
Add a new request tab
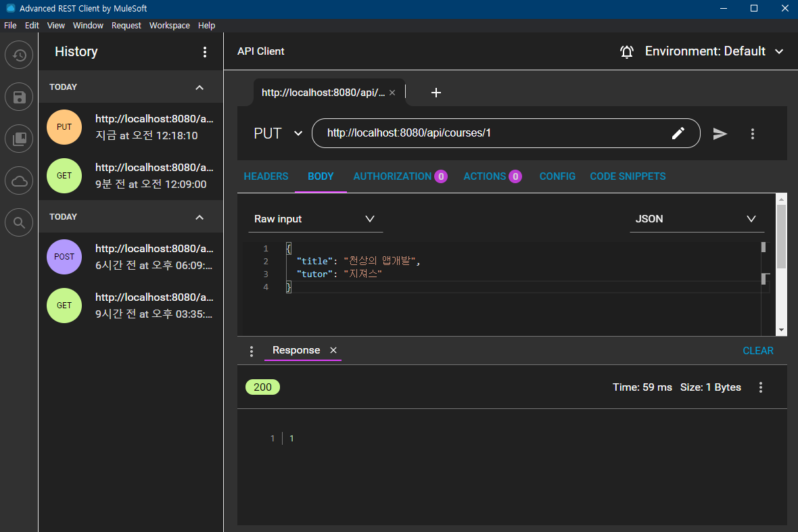coord(436,93)
